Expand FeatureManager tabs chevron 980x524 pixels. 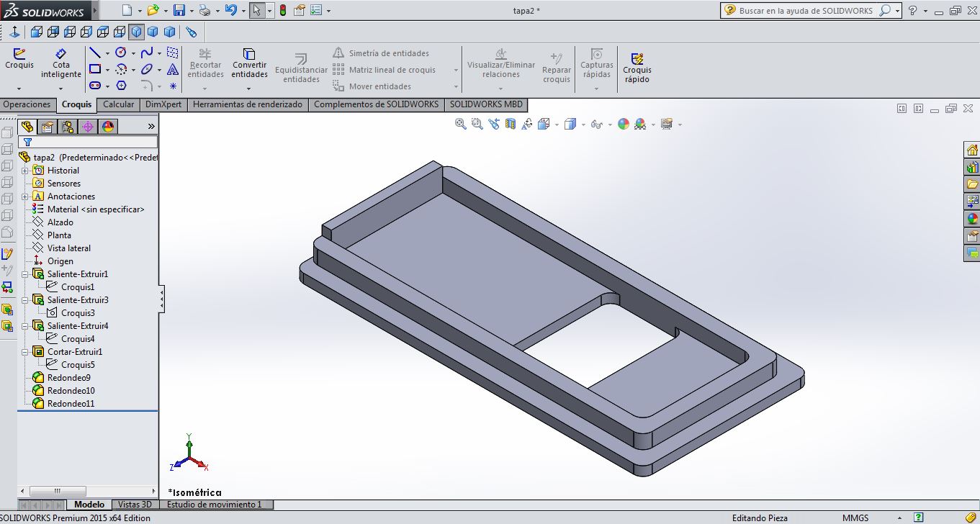tap(151, 127)
